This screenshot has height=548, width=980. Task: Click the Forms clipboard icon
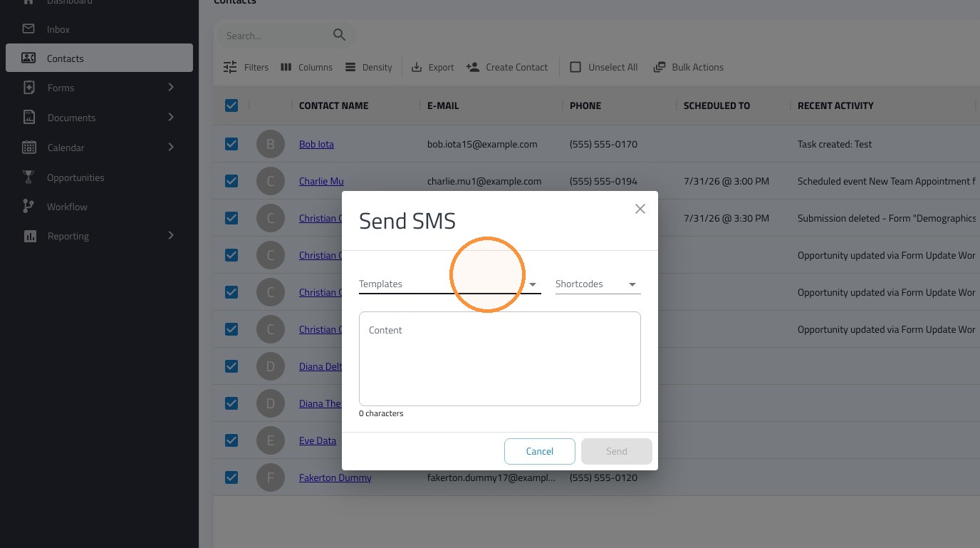coord(28,88)
